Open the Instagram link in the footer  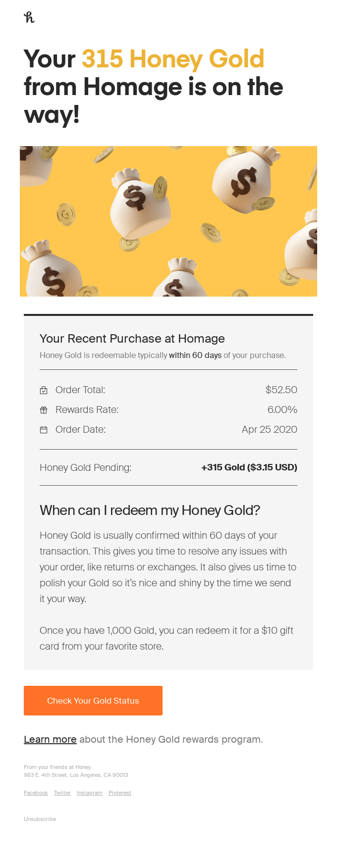89,793
